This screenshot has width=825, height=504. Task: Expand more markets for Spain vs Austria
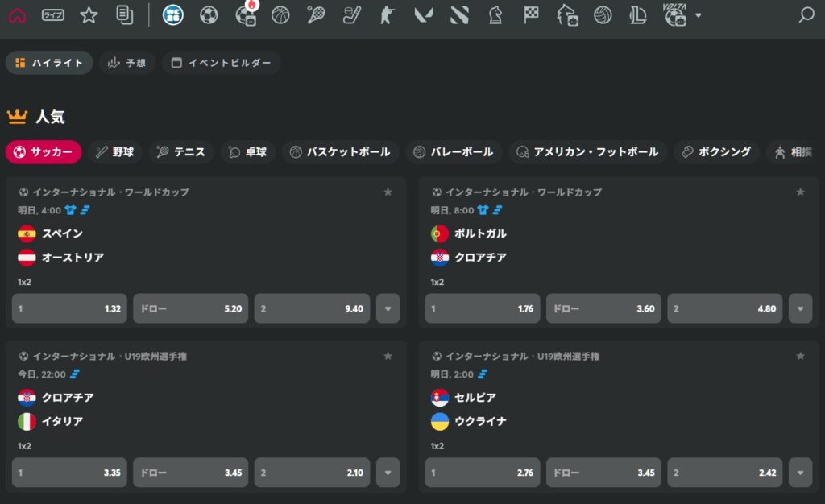[388, 308]
